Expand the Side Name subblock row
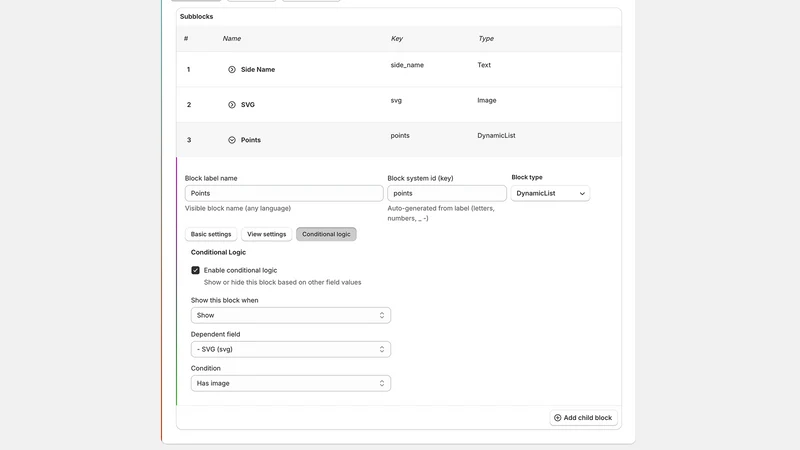 pos(232,69)
